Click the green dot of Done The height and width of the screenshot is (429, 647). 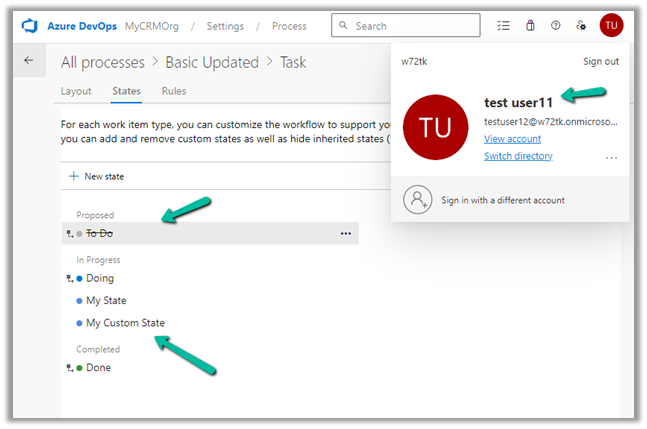tap(79, 368)
